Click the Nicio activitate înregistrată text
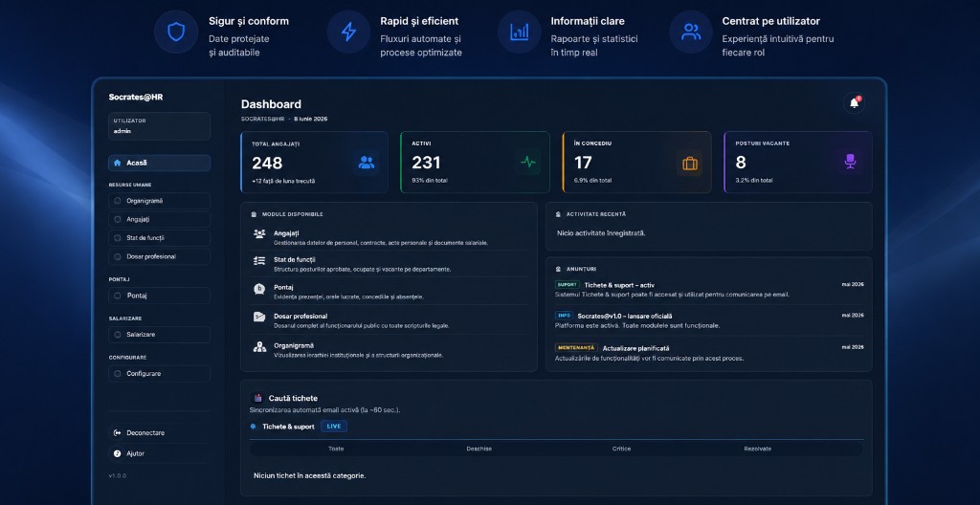 coord(601,233)
